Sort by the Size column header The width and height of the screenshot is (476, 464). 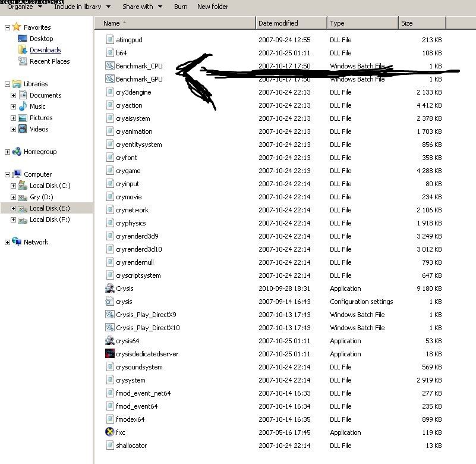coord(423,23)
